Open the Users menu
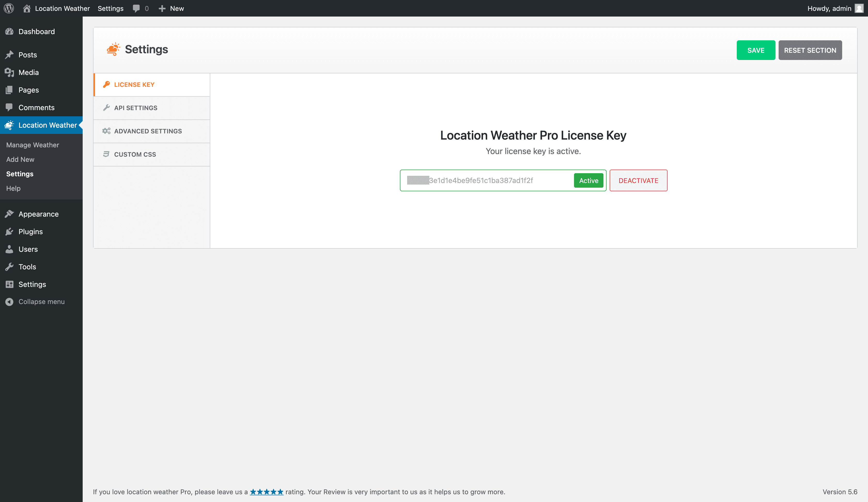This screenshot has width=868, height=502. click(x=28, y=249)
